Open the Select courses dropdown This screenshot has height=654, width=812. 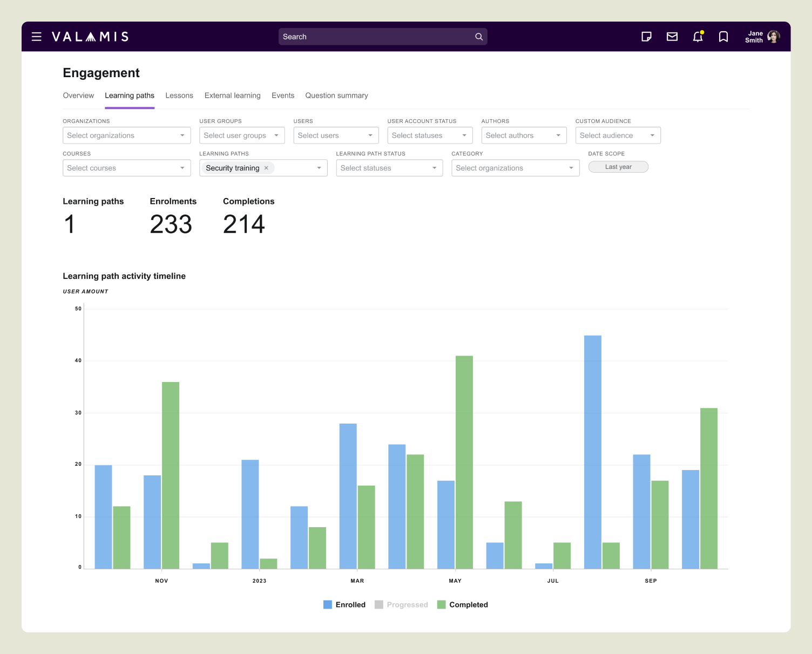(x=127, y=168)
